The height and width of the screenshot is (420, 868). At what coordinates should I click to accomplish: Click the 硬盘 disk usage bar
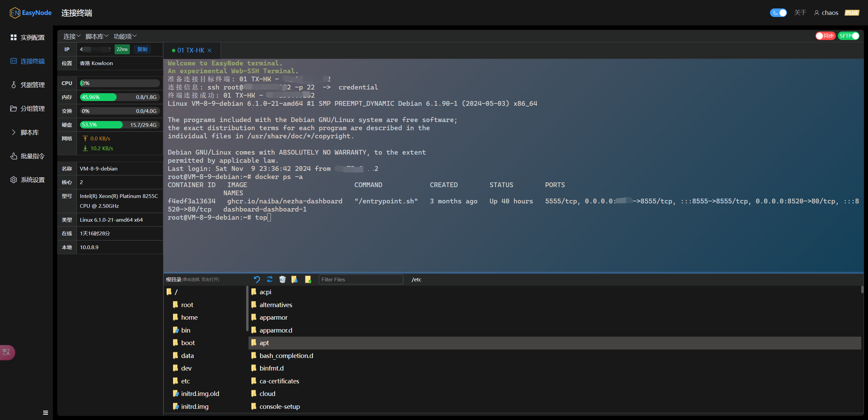tap(120, 125)
